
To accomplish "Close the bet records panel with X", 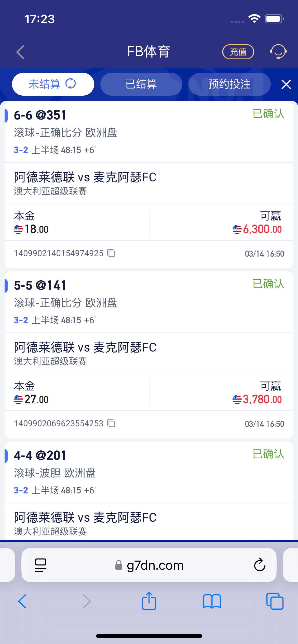I will coord(286,84).
